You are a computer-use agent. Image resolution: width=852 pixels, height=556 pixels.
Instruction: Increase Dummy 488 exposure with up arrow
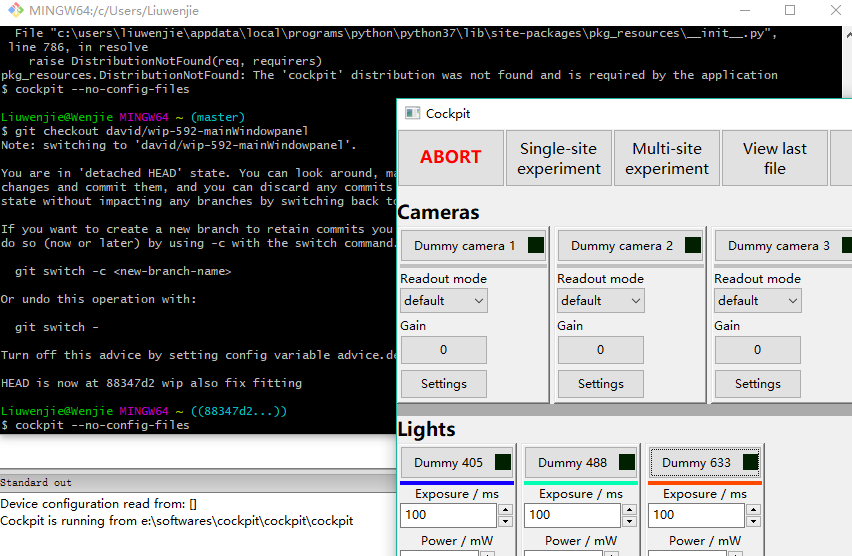(629, 510)
